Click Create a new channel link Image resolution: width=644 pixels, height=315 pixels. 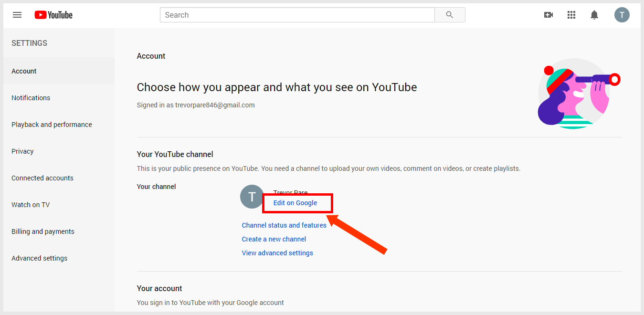coord(274,239)
